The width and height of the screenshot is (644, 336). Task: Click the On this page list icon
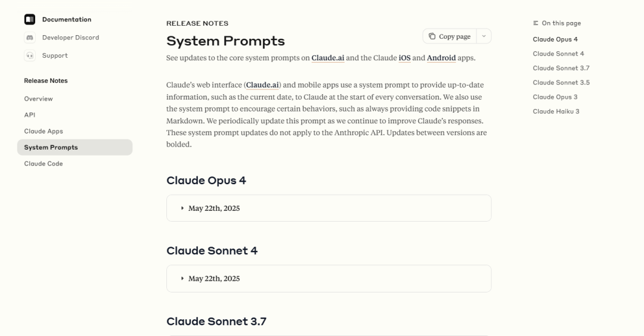[536, 23]
